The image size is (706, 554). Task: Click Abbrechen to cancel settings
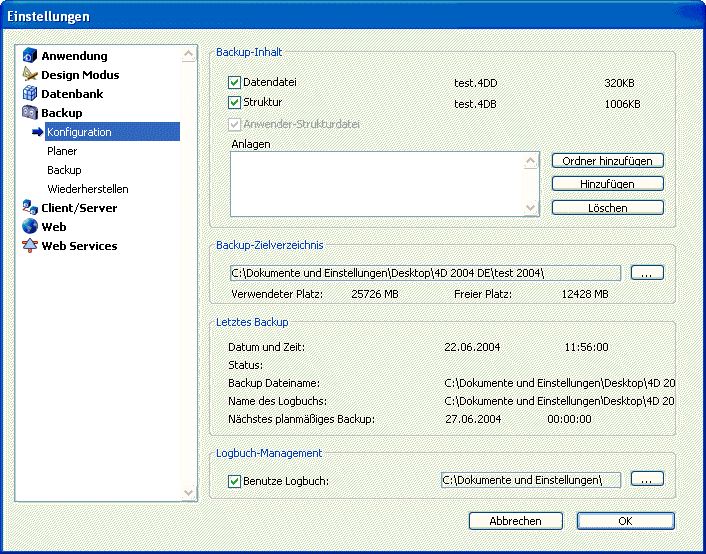point(515,521)
